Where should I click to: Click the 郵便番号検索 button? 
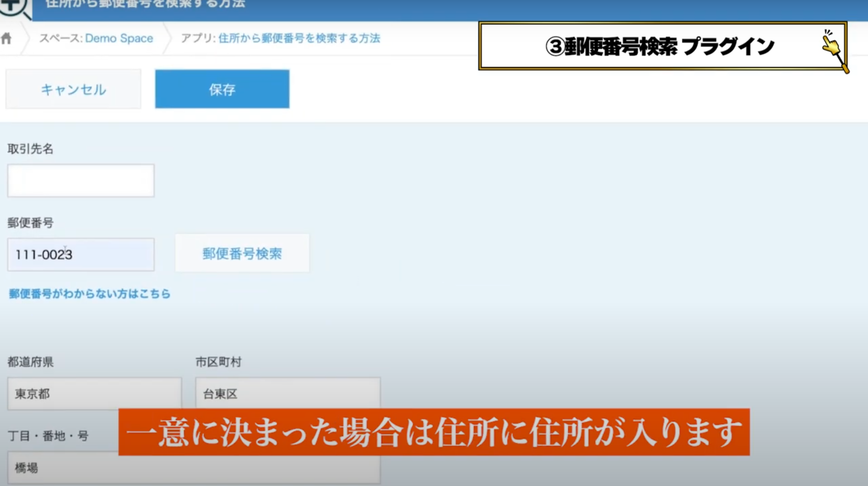tap(242, 253)
